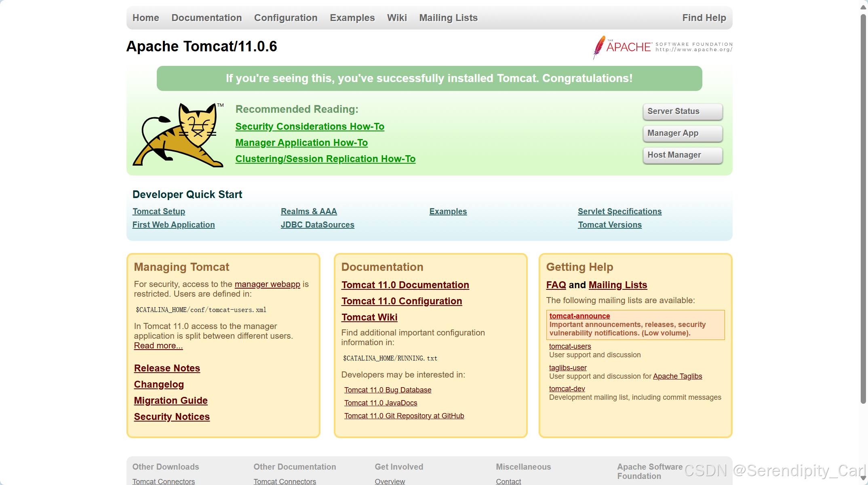
Task: Open the JDBC DataSources link
Action: pos(317,225)
